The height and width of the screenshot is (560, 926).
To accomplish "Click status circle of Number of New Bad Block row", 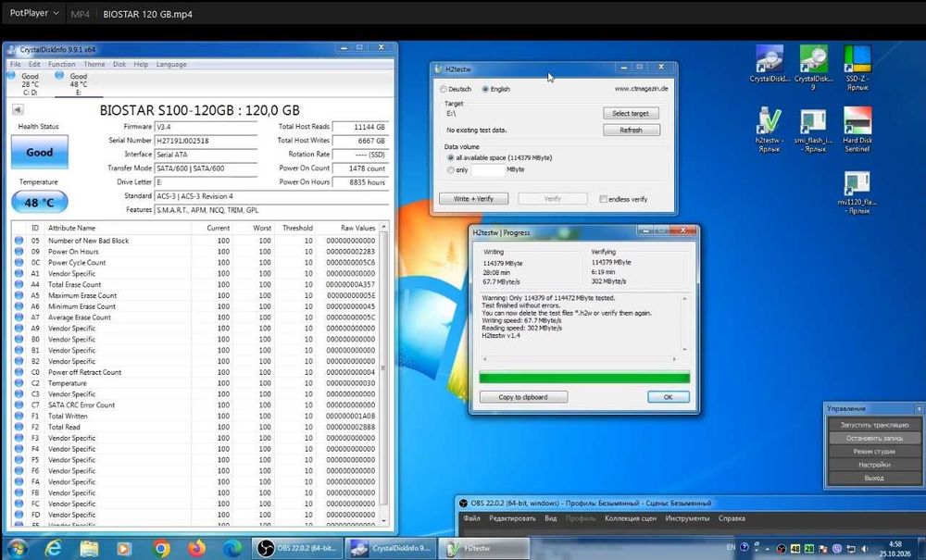I will tap(19, 240).
